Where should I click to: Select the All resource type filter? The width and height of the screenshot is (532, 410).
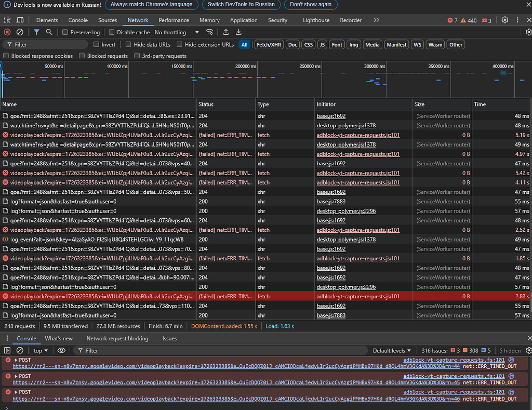(x=244, y=45)
